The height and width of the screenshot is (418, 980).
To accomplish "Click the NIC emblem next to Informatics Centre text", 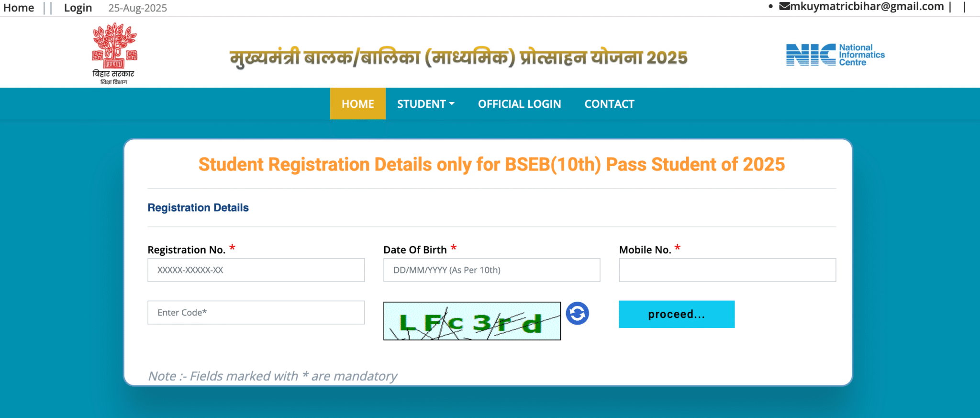I will pos(810,54).
